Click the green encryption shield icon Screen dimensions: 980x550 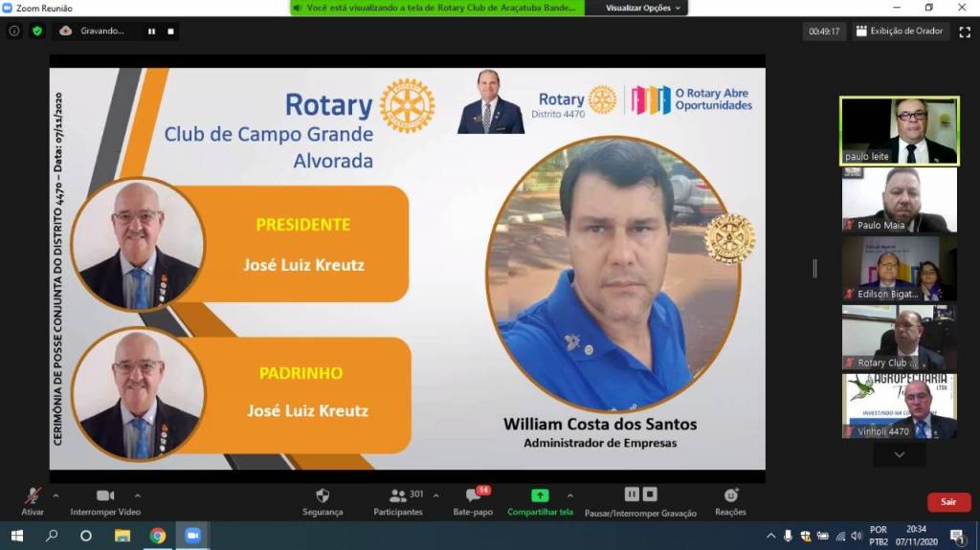[37, 31]
